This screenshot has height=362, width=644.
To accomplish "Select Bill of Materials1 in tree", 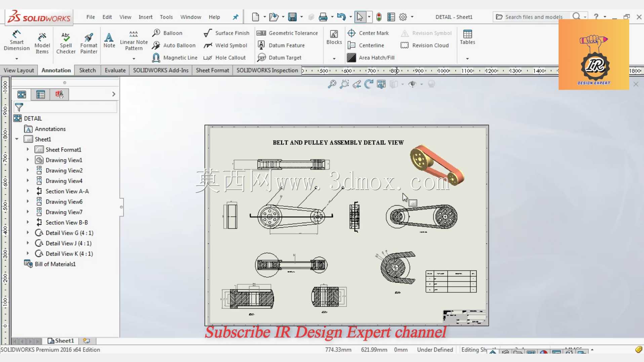I will coord(55,264).
